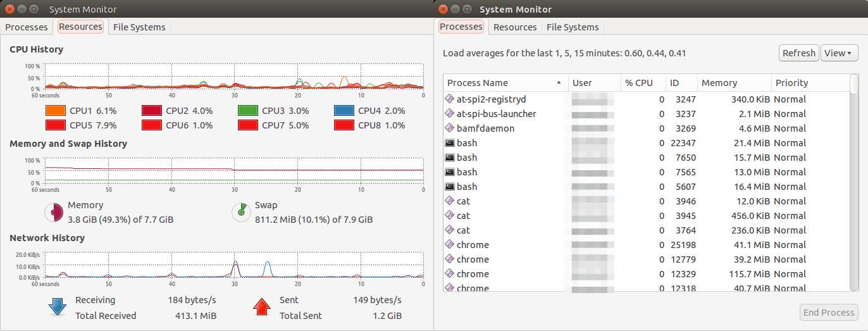Click icon of cat process 3946

(450, 201)
